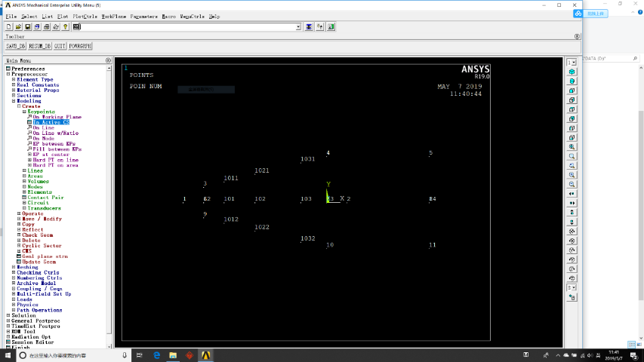This screenshot has width=644, height=362.
Task: Expand the Real Constants node
Action: [x=14, y=85]
